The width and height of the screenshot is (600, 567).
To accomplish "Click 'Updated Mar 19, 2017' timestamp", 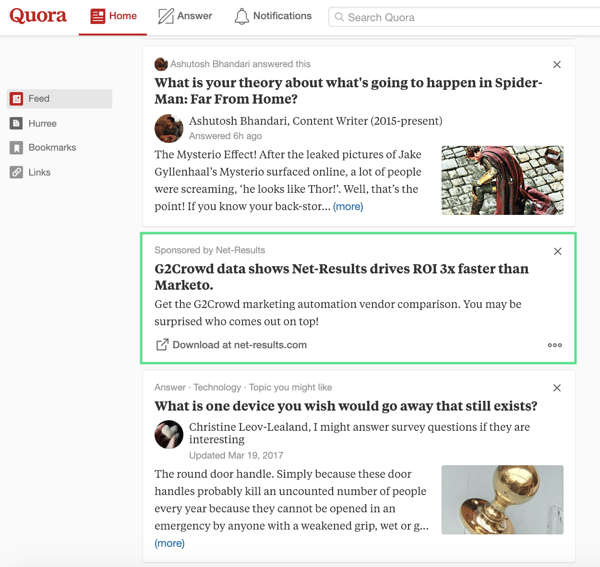I will tap(236, 456).
